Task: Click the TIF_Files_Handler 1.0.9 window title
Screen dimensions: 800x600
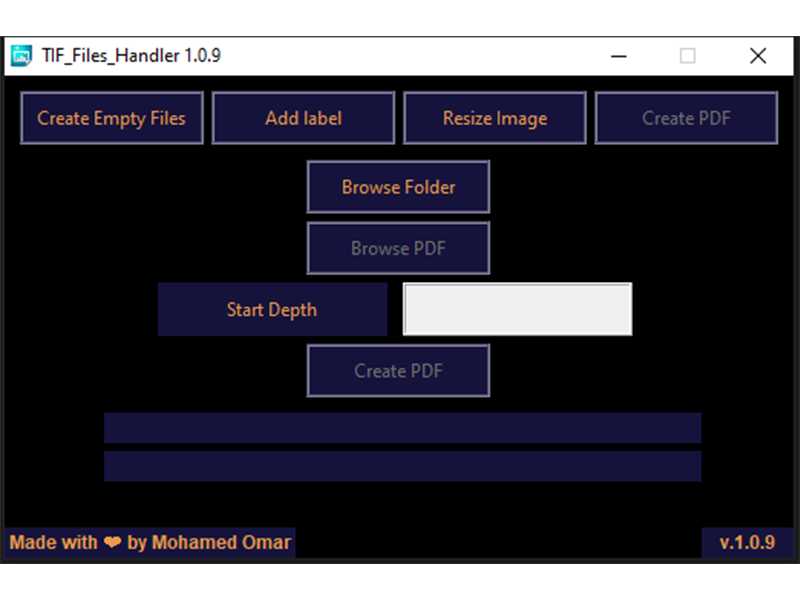Action: point(131,56)
